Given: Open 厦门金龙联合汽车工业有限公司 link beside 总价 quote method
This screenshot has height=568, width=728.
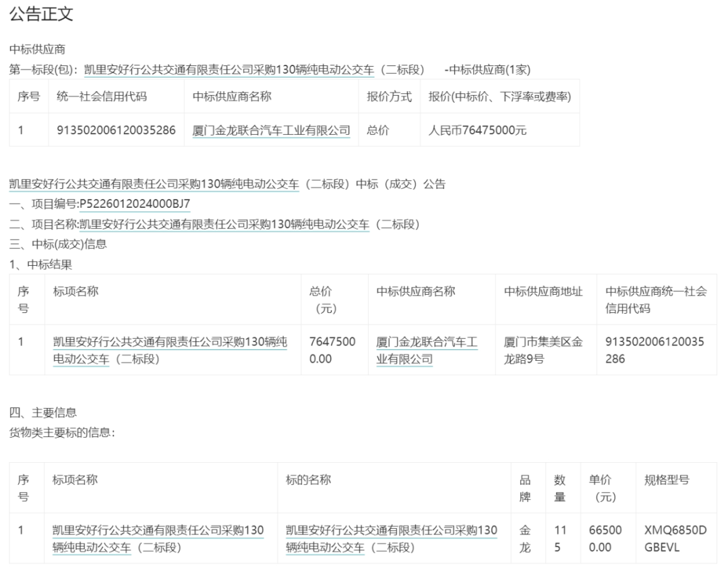Looking at the screenshot, I should click(271, 130).
